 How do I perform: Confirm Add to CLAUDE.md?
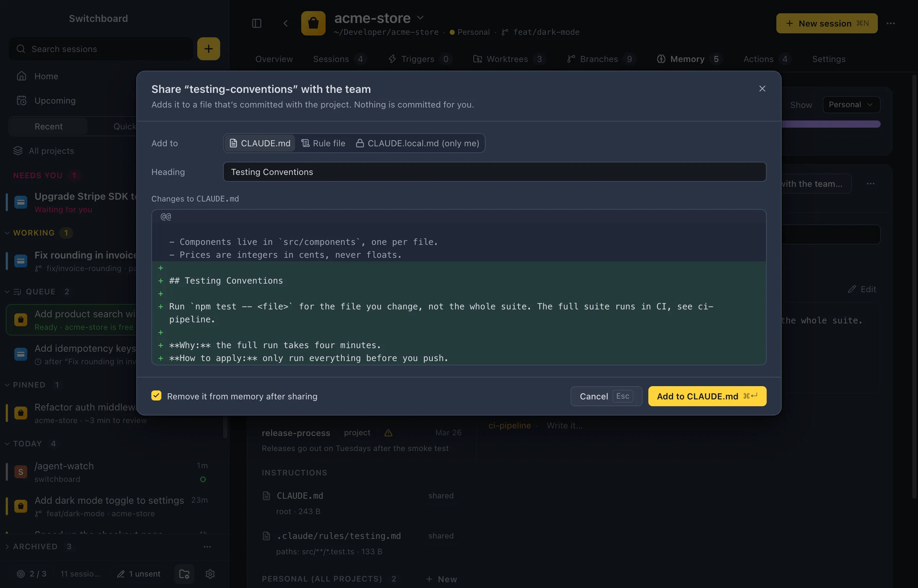[x=707, y=396]
